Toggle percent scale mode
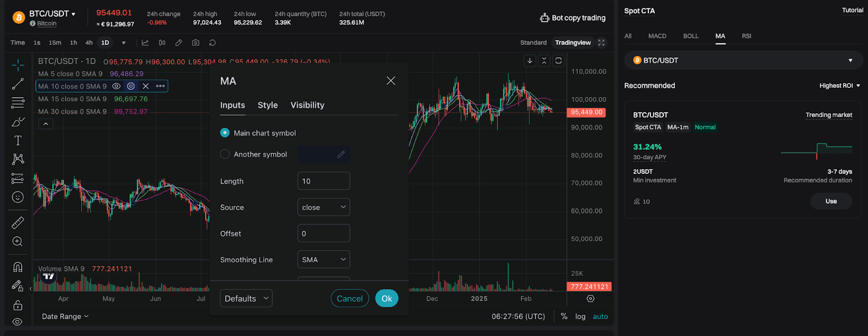The height and width of the screenshot is (336, 868). [x=564, y=316]
